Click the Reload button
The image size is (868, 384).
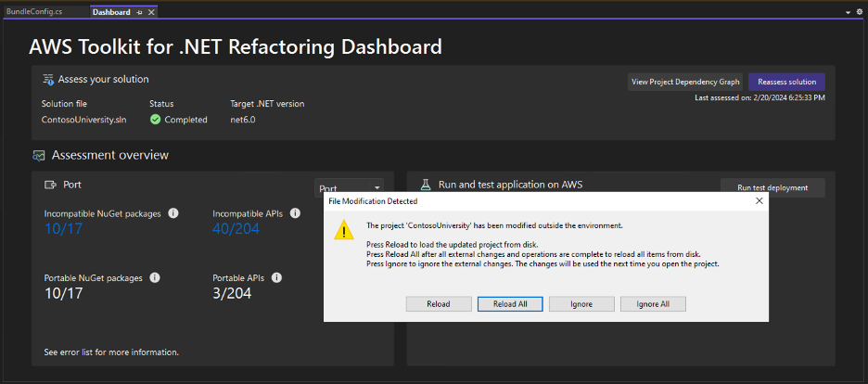pos(439,304)
